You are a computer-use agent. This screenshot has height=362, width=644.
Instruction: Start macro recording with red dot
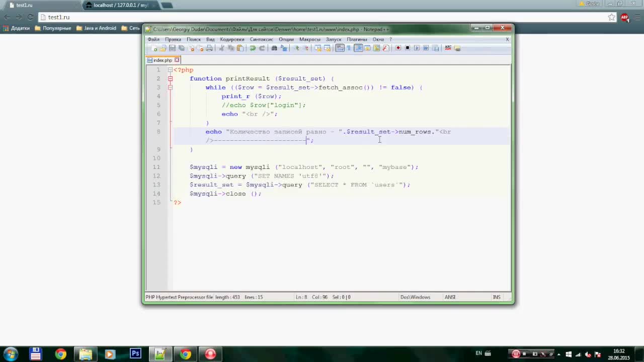(x=398, y=48)
